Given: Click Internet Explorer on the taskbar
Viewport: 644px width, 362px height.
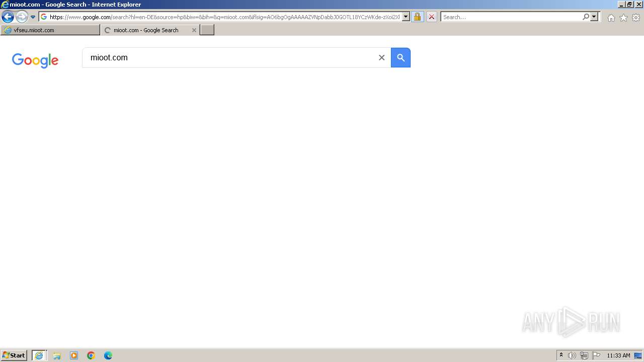Looking at the screenshot, I should (x=39, y=355).
